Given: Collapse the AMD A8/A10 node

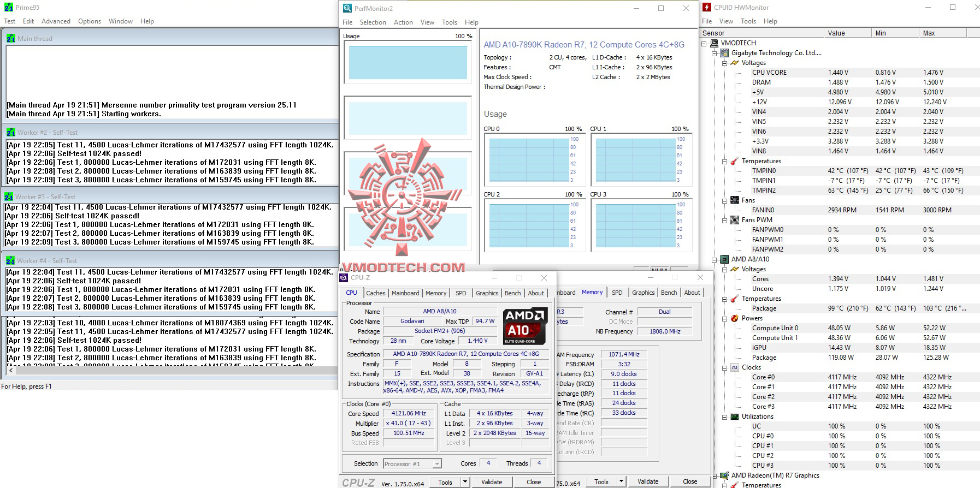Looking at the screenshot, I should tap(715, 259).
